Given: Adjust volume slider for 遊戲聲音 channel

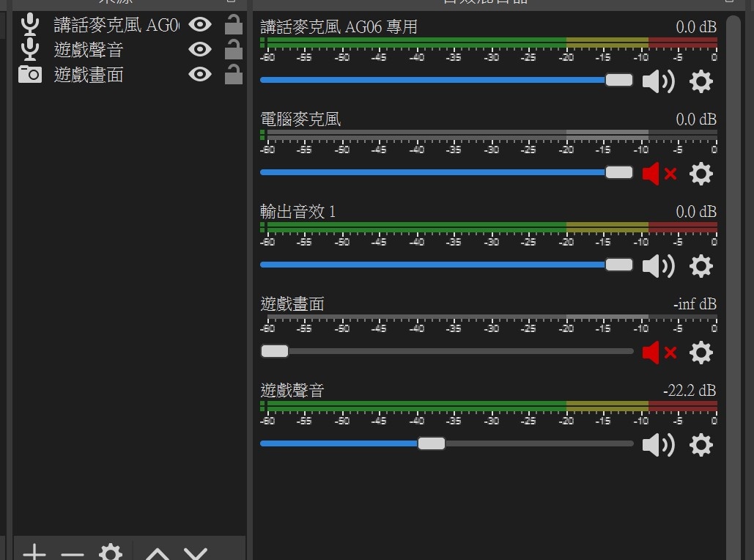Looking at the screenshot, I should (x=447, y=443).
